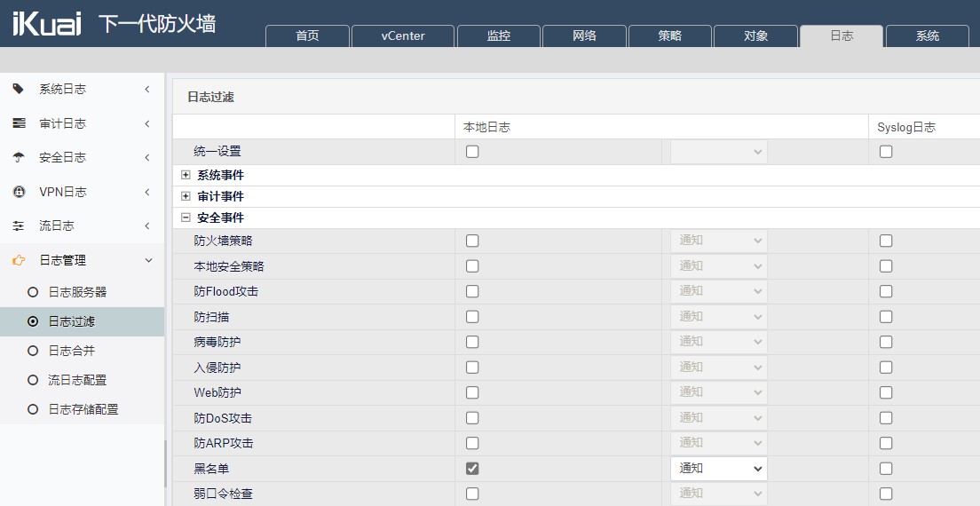Click the 本地日志 column header
980x506 pixels.
point(486,127)
